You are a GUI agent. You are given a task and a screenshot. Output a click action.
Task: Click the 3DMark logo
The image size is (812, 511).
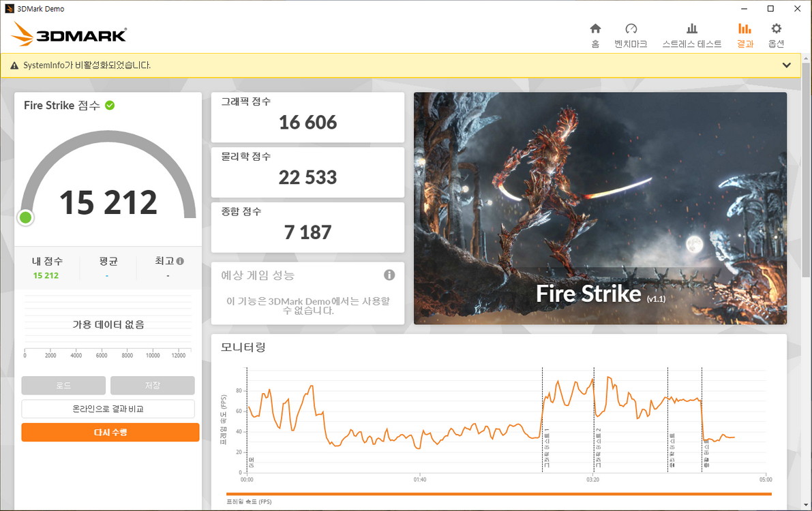(x=69, y=34)
